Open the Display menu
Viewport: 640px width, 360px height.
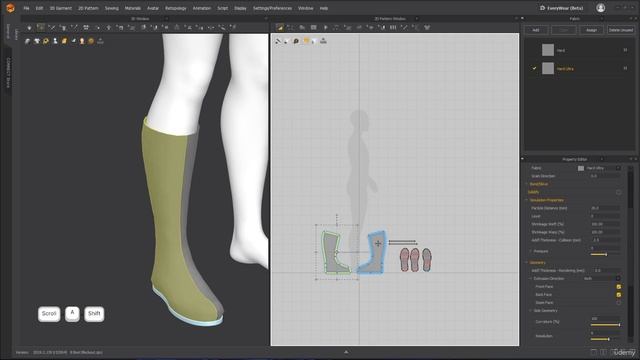(240, 8)
